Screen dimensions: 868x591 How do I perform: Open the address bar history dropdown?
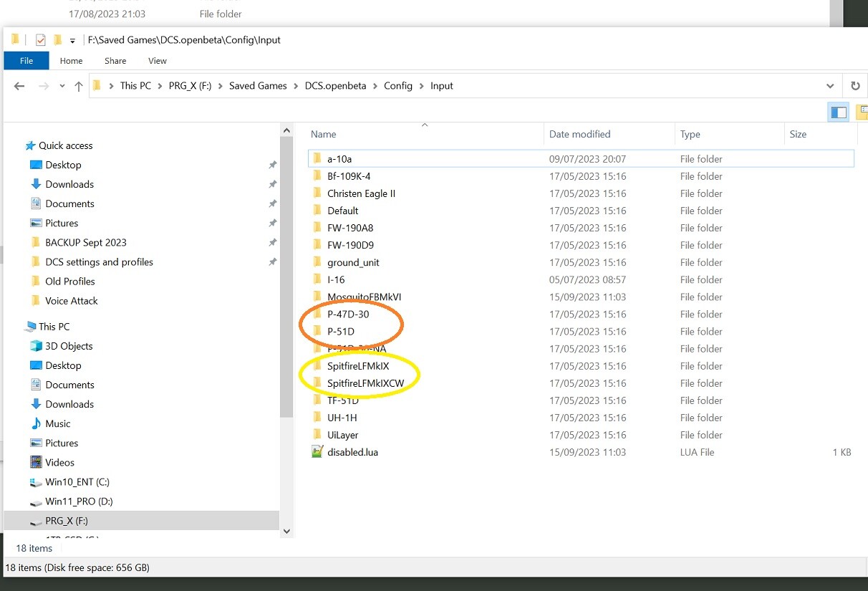coord(830,86)
